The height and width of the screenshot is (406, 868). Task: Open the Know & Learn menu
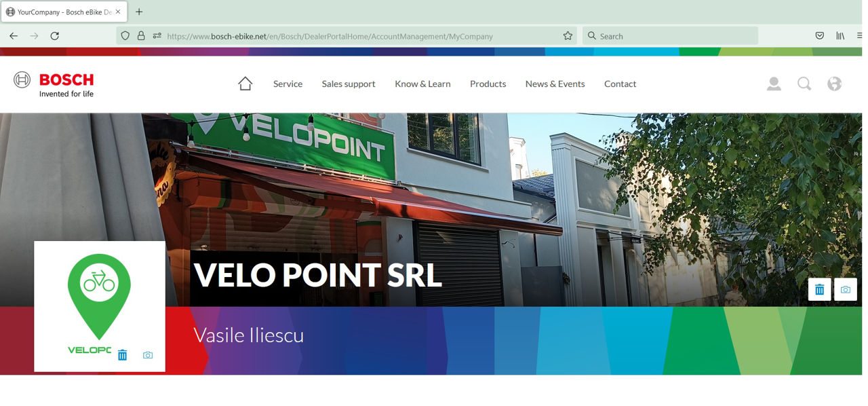point(422,84)
